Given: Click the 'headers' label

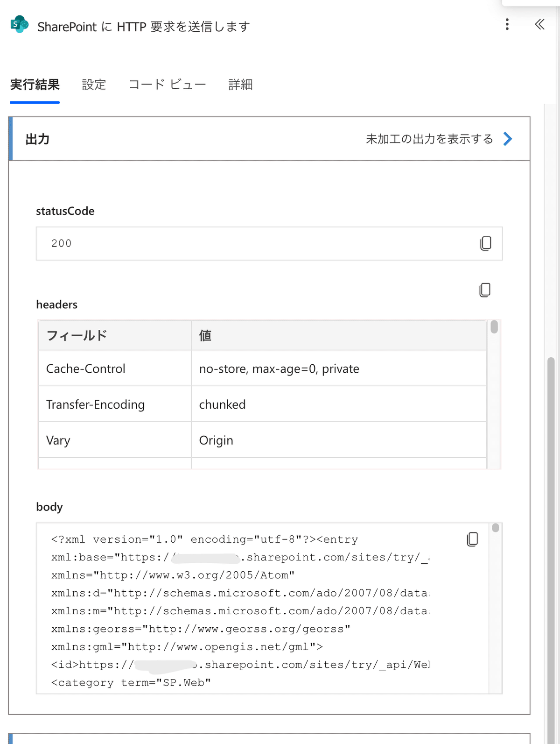Looking at the screenshot, I should 57,305.
